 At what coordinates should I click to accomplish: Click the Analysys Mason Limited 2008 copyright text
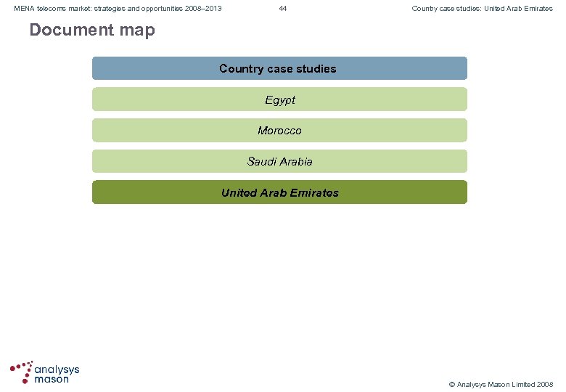[501, 385]
